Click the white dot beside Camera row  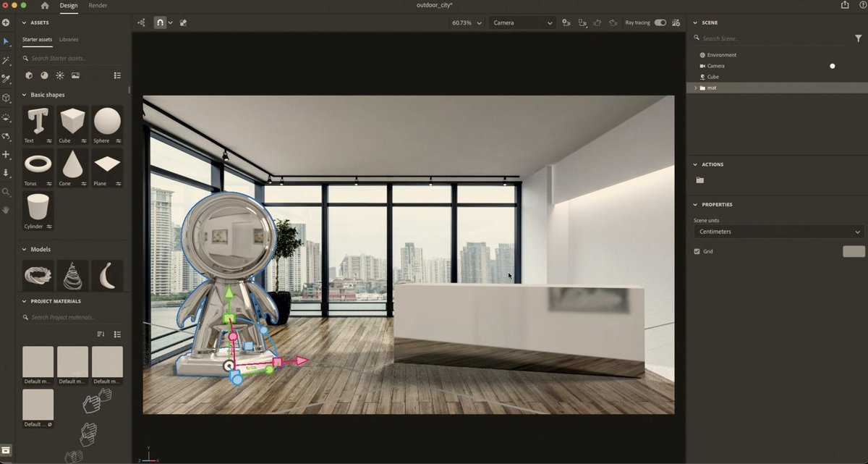pos(833,66)
